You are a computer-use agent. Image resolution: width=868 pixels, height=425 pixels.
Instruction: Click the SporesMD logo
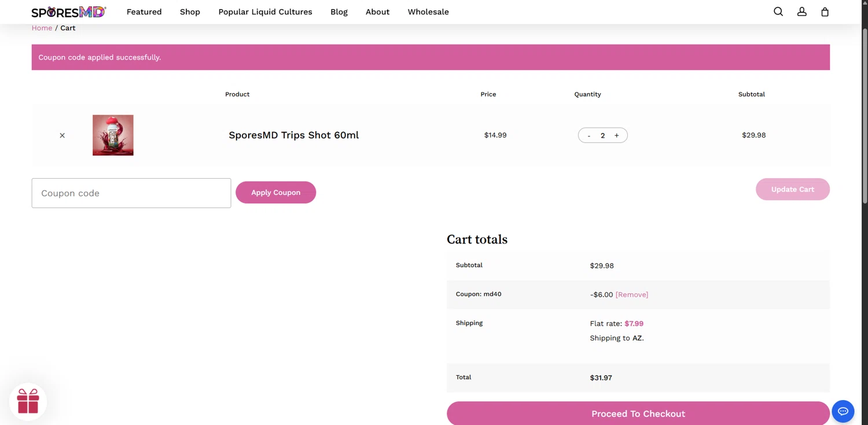[69, 12]
